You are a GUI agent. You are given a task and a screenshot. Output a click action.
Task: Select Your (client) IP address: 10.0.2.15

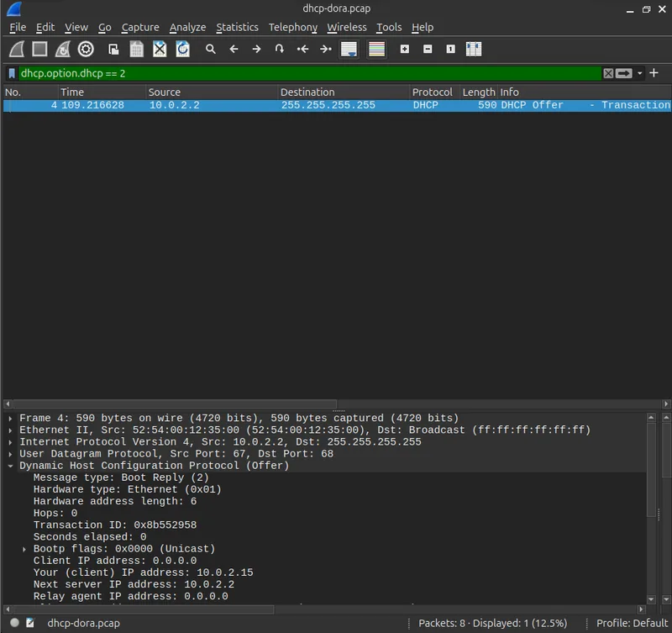pos(143,572)
